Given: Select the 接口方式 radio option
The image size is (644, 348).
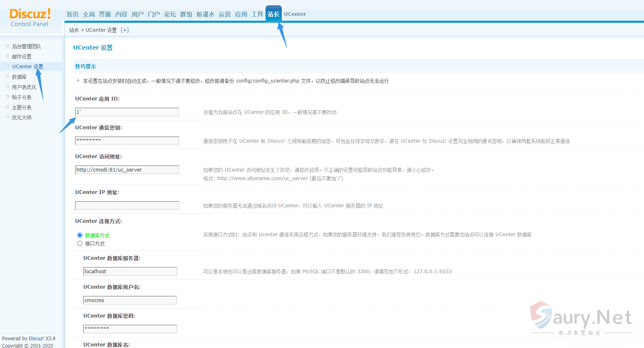Looking at the screenshot, I should click(80, 244).
